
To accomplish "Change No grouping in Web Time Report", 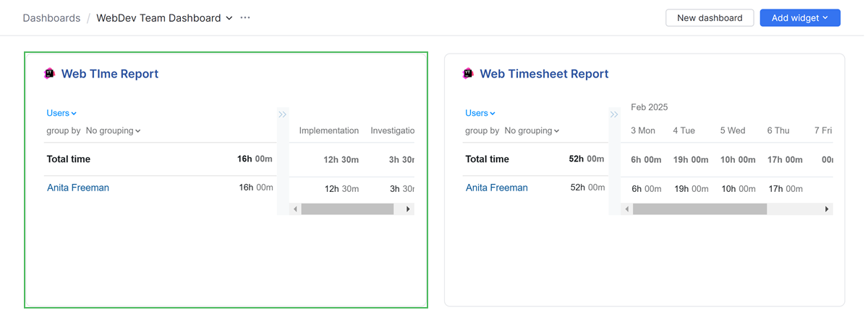I will [x=113, y=131].
